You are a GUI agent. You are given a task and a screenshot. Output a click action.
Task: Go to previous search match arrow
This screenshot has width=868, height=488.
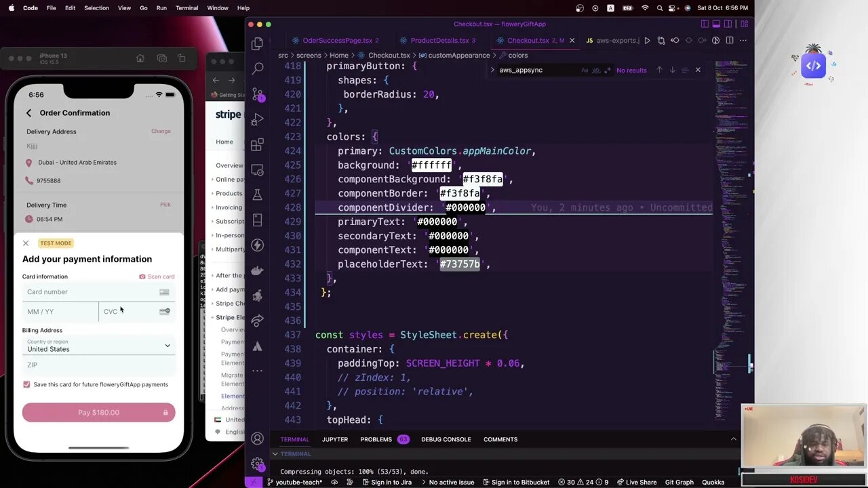pyautogui.click(x=659, y=70)
